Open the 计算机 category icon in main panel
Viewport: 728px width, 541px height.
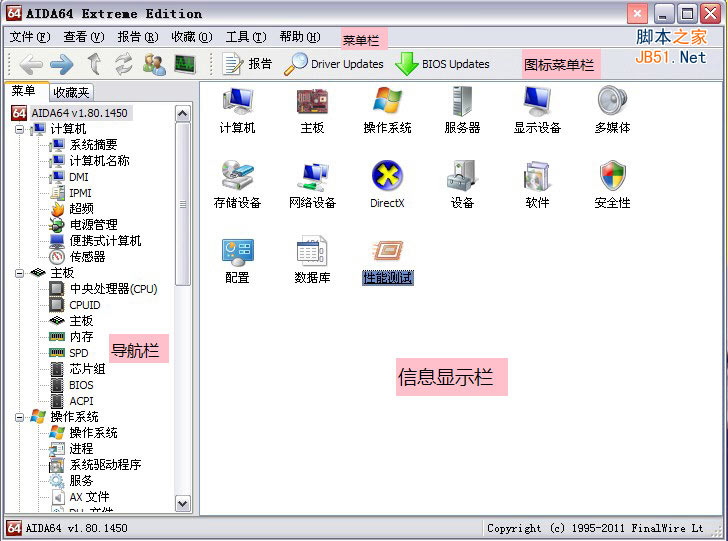tap(237, 111)
